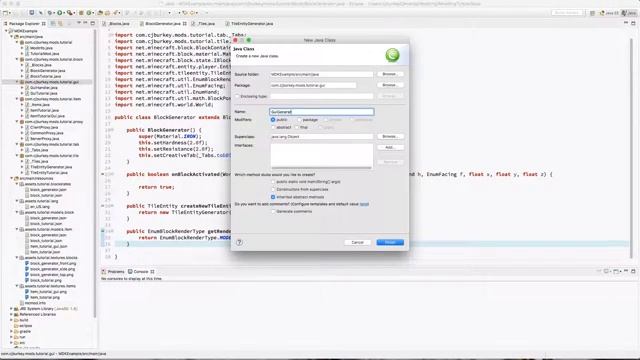This screenshot has width=640, height=360.
Task: Click Browse next to Superclass field
Action: point(390,136)
